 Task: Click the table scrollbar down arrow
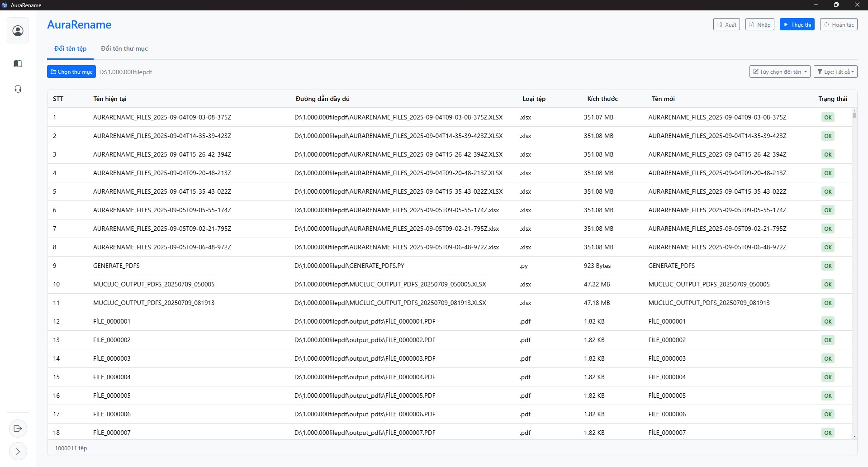(x=854, y=436)
